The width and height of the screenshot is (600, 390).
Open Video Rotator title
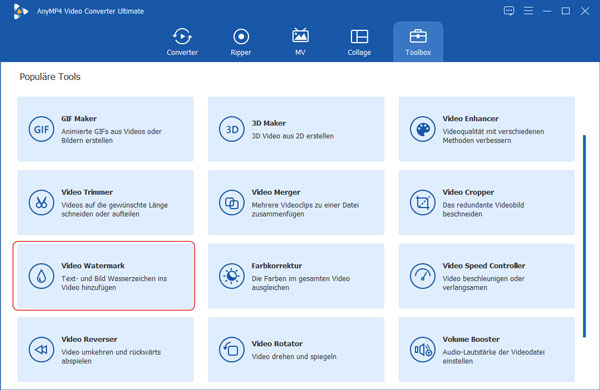pos(277,344)
